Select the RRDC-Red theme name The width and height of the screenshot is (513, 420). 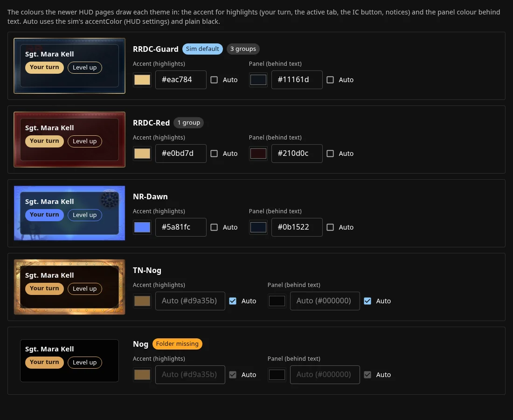coord(152,123)
